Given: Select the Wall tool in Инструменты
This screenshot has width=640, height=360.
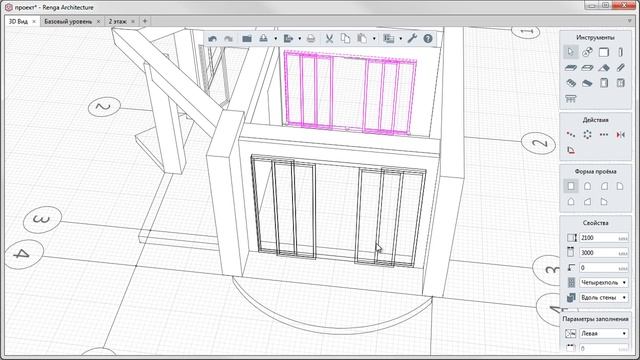Looking at the screenshot, I should [x=604, y=52].
